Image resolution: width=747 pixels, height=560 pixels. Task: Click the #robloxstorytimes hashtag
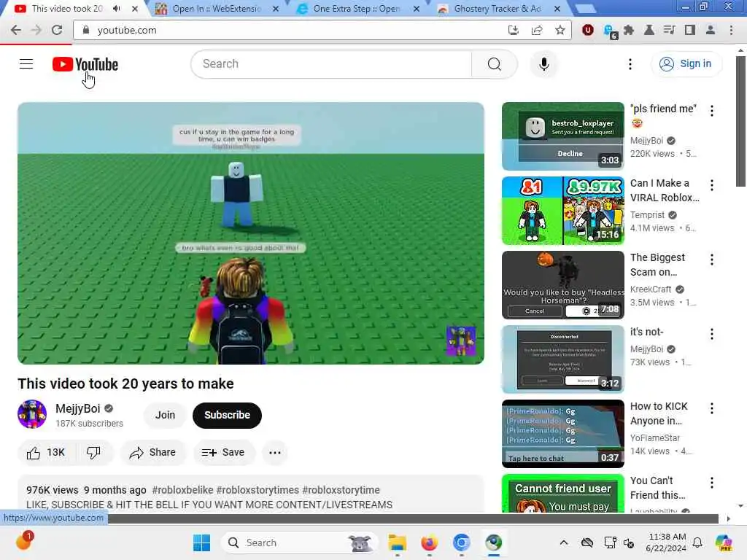coord(258,490)
